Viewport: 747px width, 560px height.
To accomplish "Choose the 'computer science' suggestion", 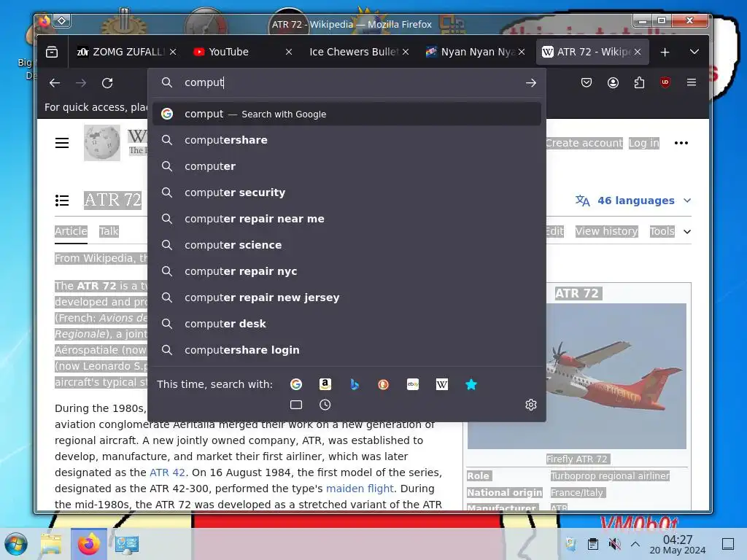I will (x=347, y=245).
